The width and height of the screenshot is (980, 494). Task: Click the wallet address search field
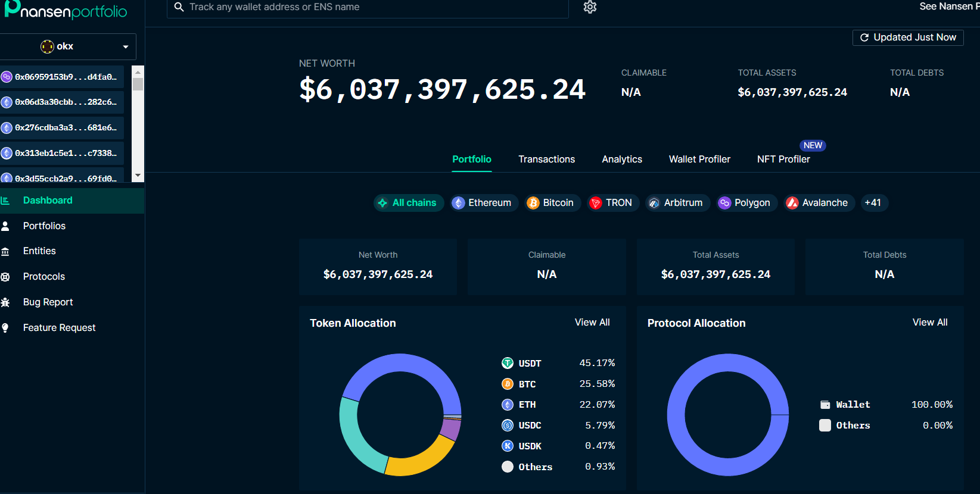(369, 7)
